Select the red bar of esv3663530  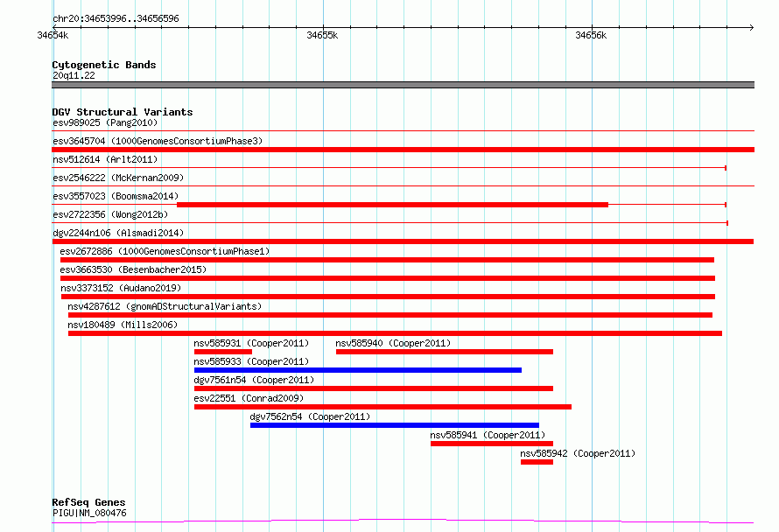pyautogui.click(x=388, y=278)
